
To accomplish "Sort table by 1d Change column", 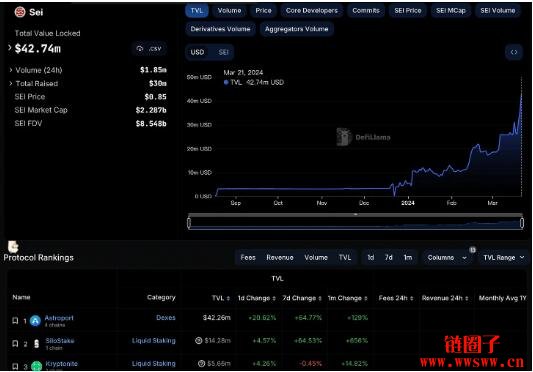I will [257, 298].
